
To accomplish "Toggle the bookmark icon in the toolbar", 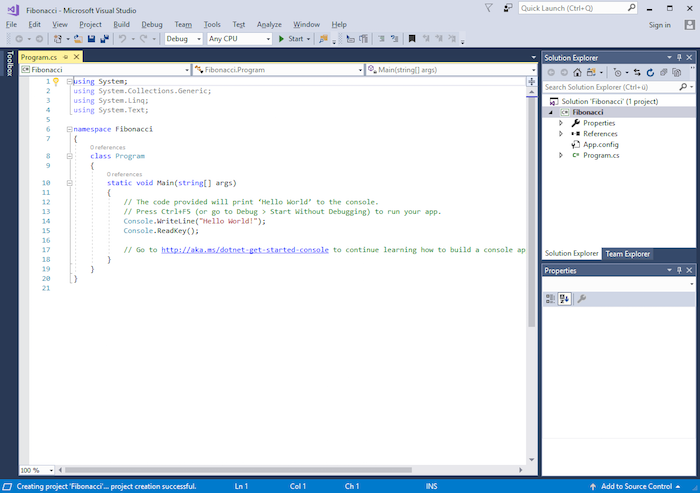I will coord(412,39).
